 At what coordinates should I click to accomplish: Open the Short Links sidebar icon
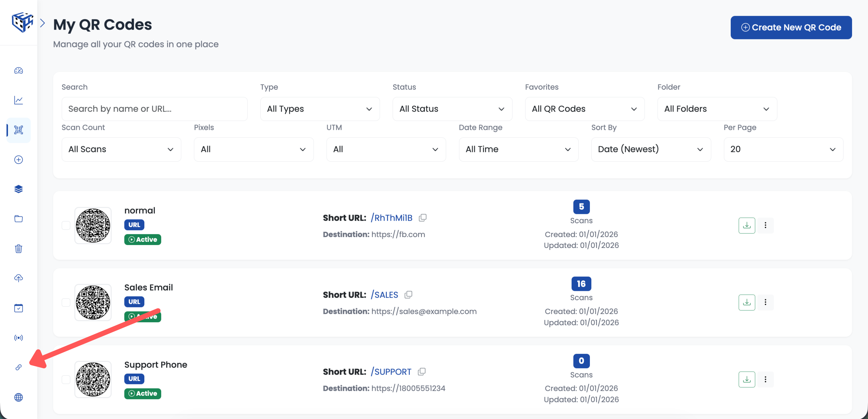pyautogui.click(x=19, y=368)
